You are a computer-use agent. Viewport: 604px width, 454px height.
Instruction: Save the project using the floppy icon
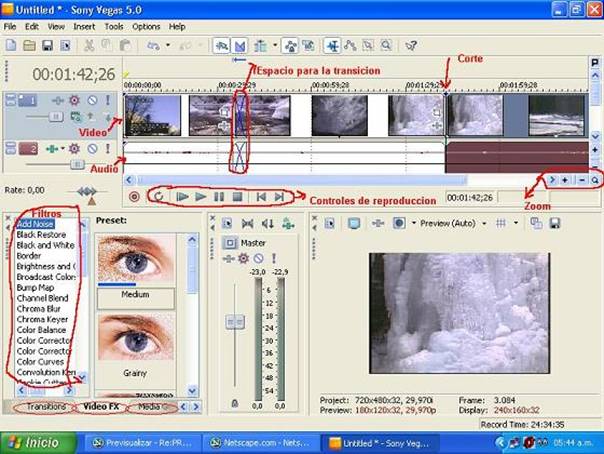click(47, 46)
